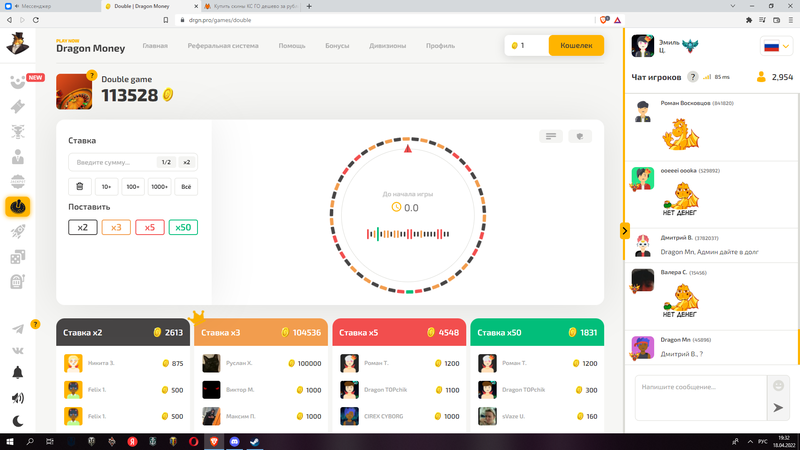The image size is (800, 450).
Task: Open the Dragon Money logo home
Action: 90,46
